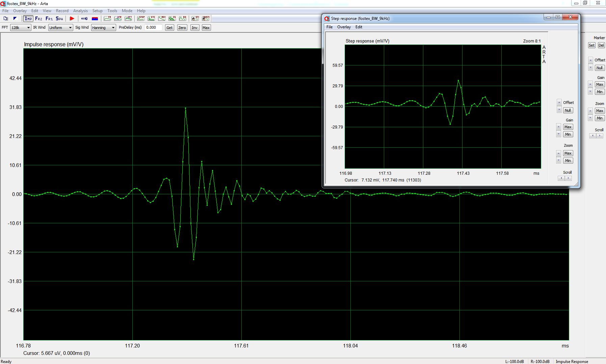
Task: Open the IR Wnd Uniform dropdown
Action: tap(60, 28)
